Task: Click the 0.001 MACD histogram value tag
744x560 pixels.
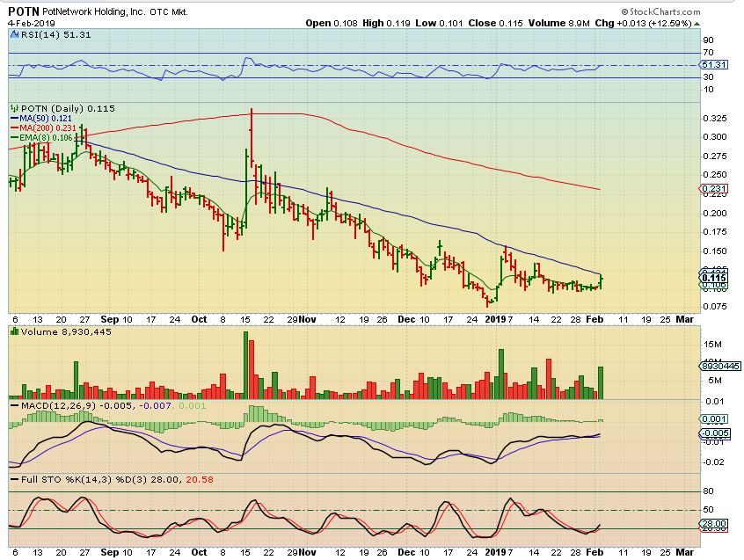Action: coord(713,419)
